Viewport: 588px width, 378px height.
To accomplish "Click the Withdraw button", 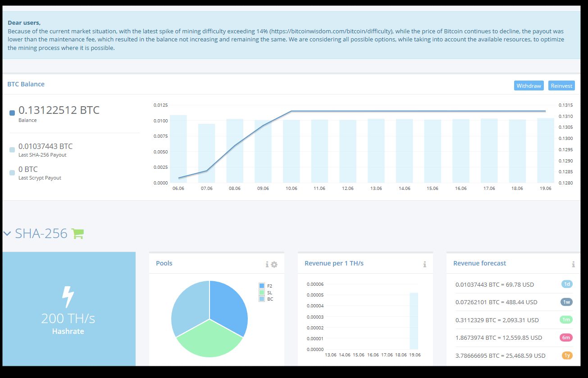I will [529, 85].
